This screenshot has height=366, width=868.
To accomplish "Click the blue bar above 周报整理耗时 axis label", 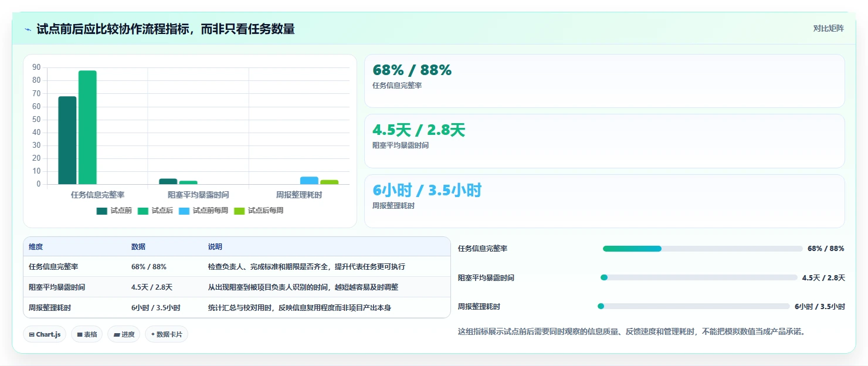I will [309, 181].
